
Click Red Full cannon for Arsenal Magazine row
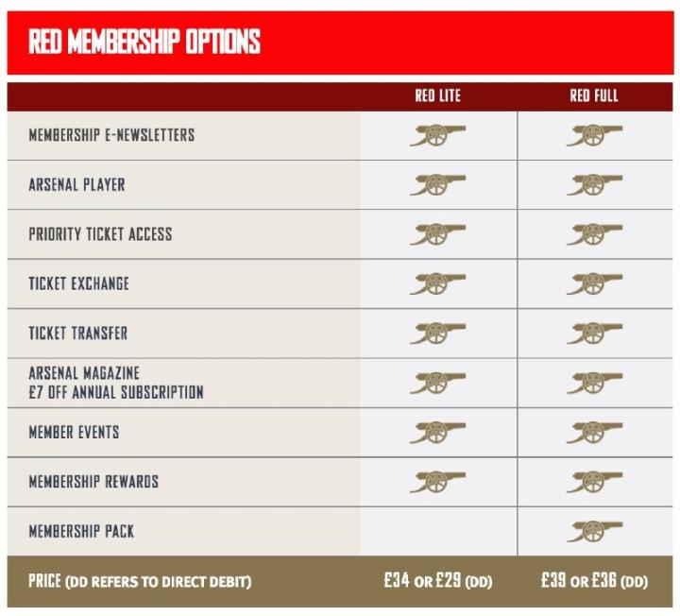coord(594,383)
